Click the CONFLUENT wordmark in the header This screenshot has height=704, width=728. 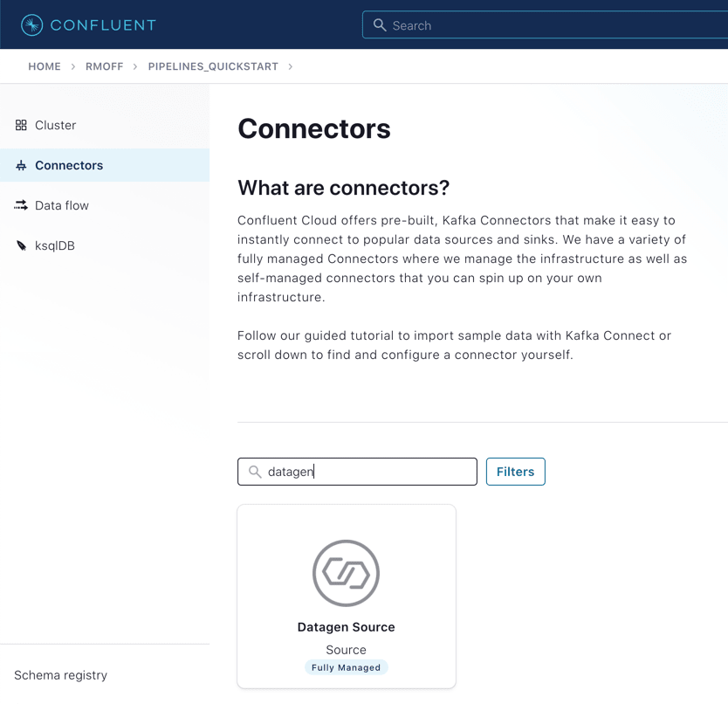[103, 25]
